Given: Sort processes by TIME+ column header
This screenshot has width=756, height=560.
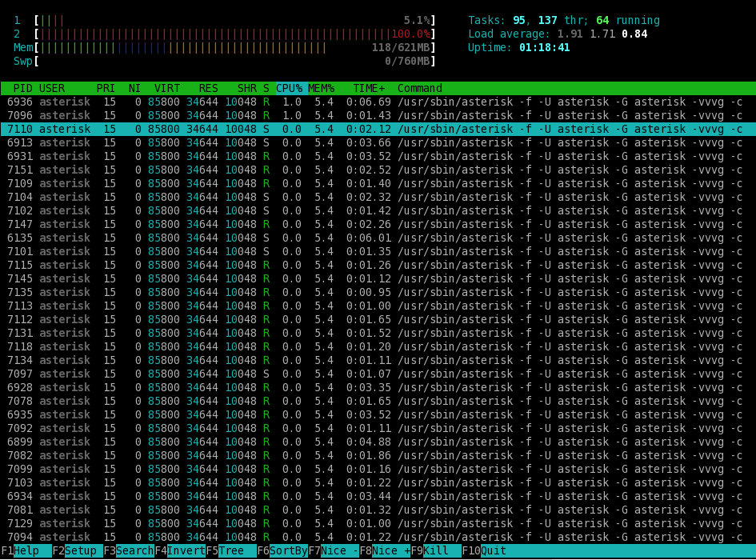Looking at the screenshot, I should [x=369, y=89].
